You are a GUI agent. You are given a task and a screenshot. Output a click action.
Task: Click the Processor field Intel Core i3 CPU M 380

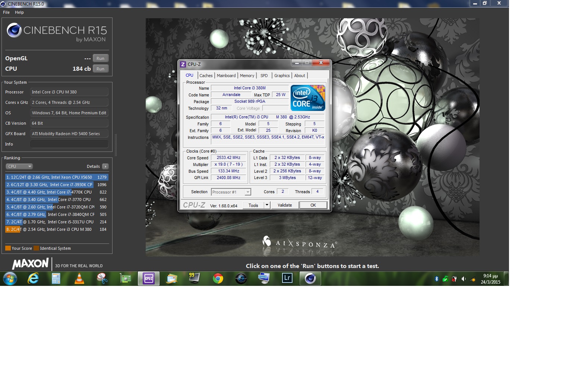[x=69, y=92]
